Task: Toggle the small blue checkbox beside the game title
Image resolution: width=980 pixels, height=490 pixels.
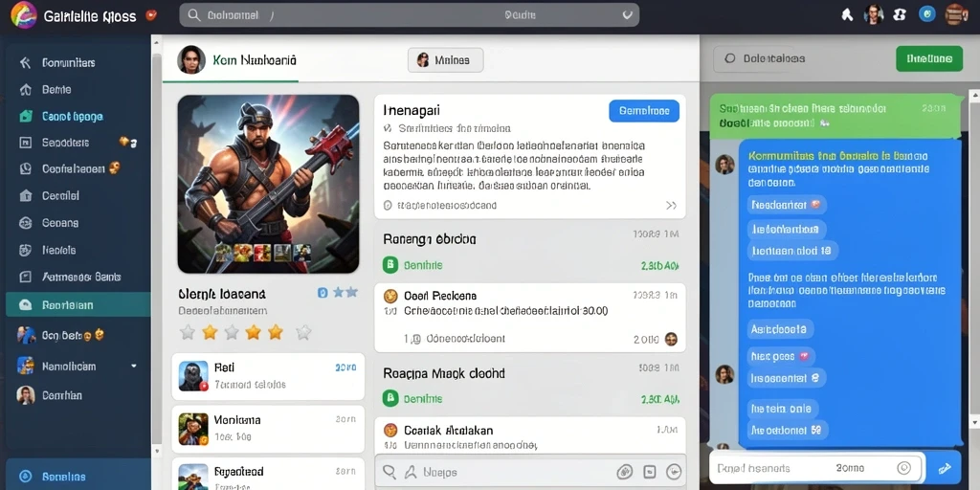Action: click(x=323, y=292)
